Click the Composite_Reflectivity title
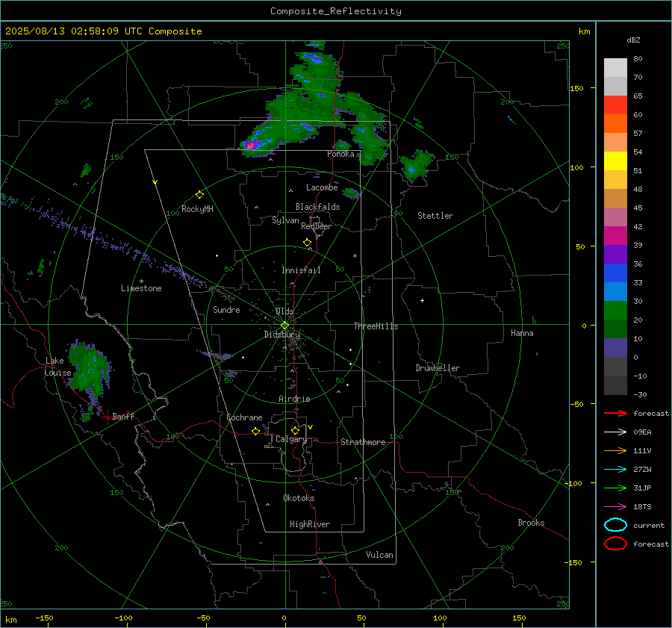Screen dimensions: 672x628 coord(335,11)
